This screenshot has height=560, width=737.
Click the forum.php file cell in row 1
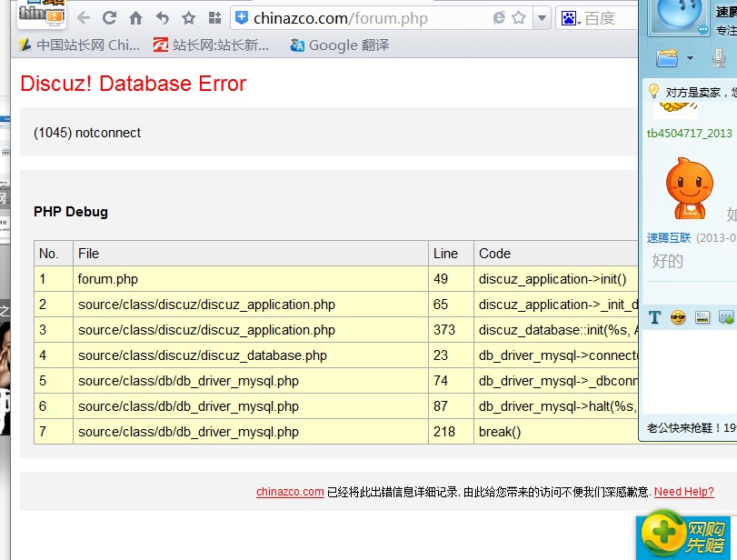251,279
